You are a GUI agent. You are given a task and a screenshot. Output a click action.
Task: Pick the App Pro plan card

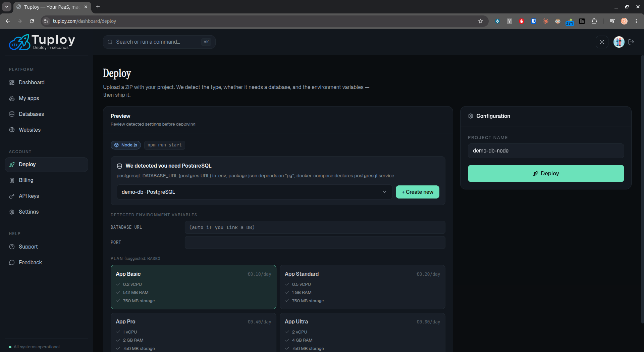coord(194,333)
